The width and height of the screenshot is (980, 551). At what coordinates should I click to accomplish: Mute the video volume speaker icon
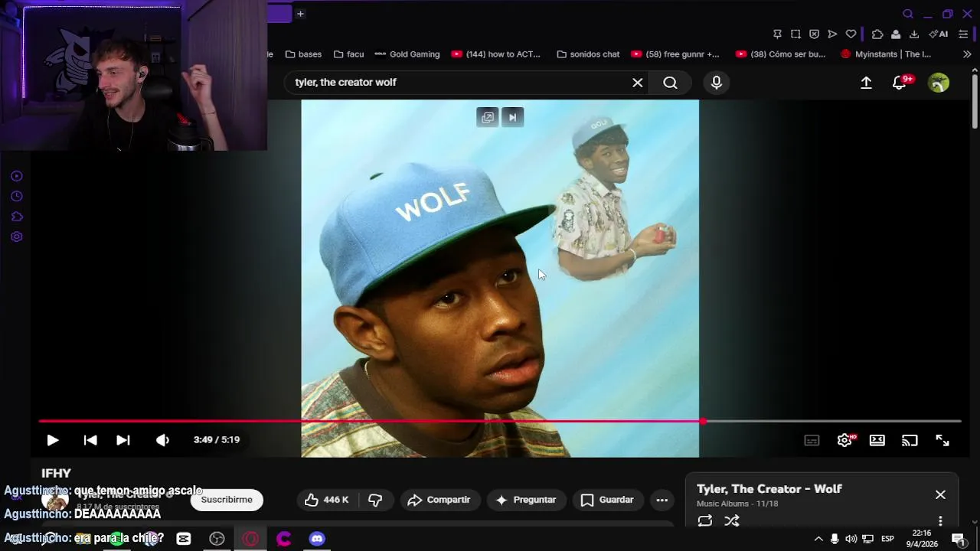162,440
